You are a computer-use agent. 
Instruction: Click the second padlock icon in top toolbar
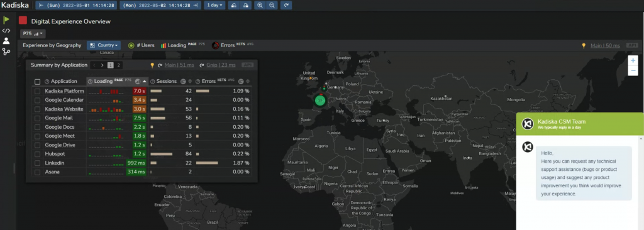pyautogui.click(x=246, y=5)
